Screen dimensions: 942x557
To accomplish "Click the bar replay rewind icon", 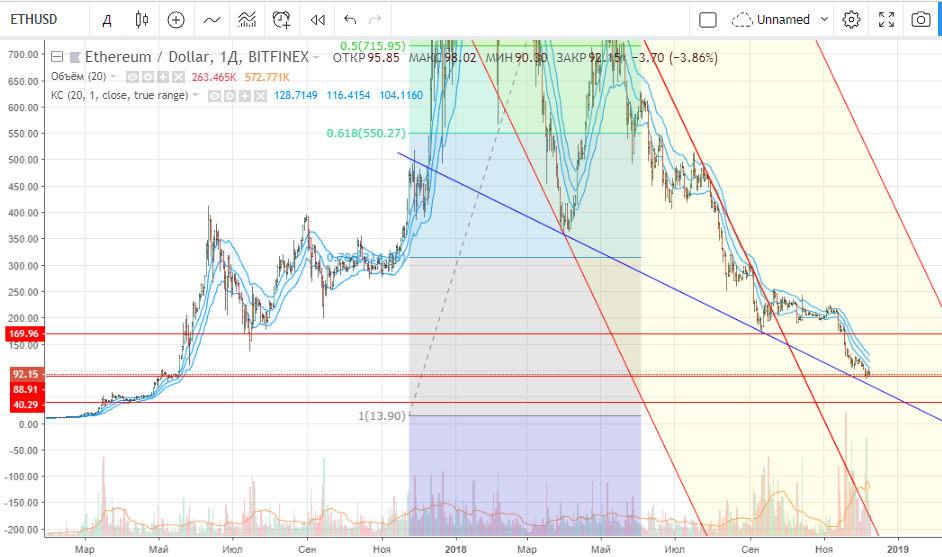I will pos(318,19).
